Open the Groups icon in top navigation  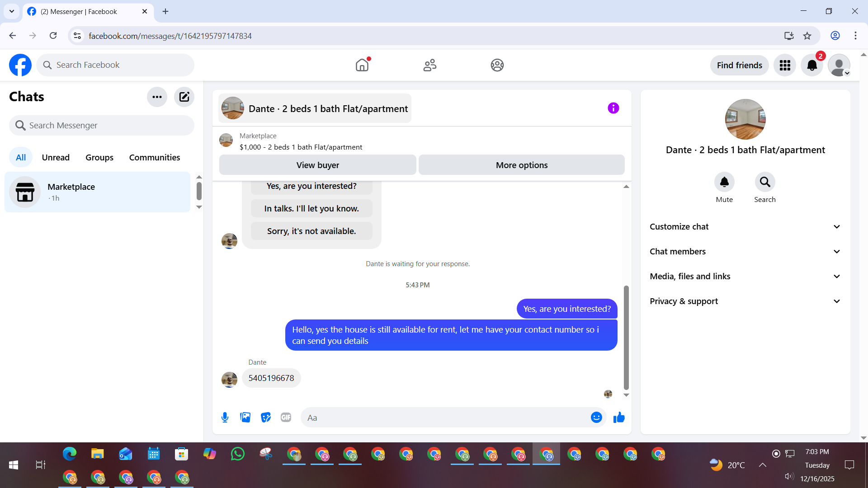coord(497,65)
